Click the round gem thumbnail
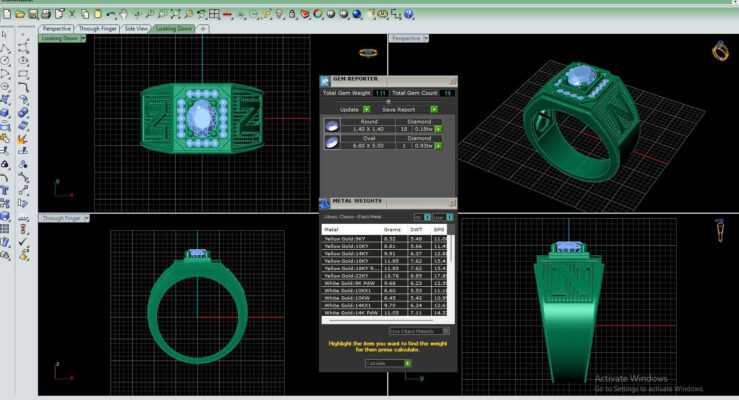739x400 pixels. tap(332, 125)
